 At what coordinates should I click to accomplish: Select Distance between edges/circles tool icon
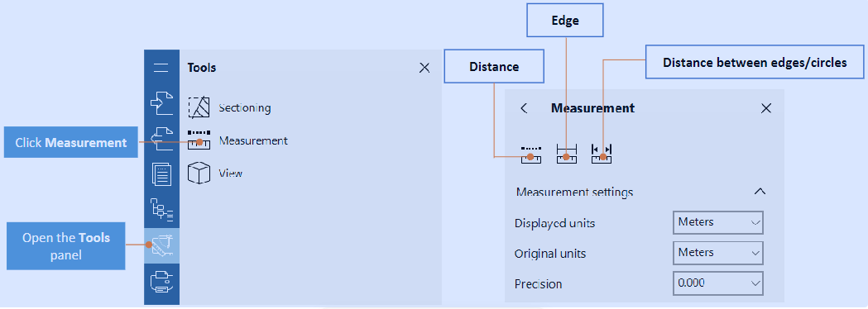pyautogui.click(x=602, y=154)
